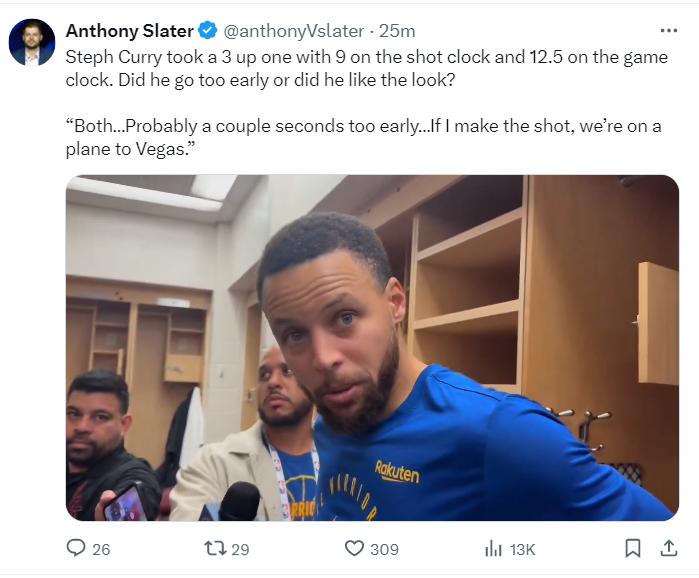
Task: Click the 29 reposts count
Action: (x=240, y=549)
